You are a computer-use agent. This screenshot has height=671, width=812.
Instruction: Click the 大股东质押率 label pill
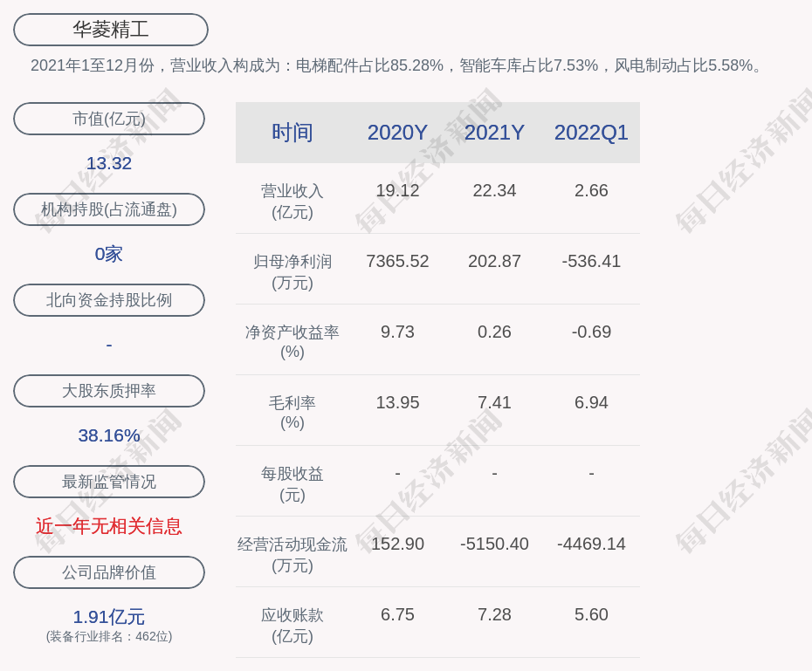(109, 391)
